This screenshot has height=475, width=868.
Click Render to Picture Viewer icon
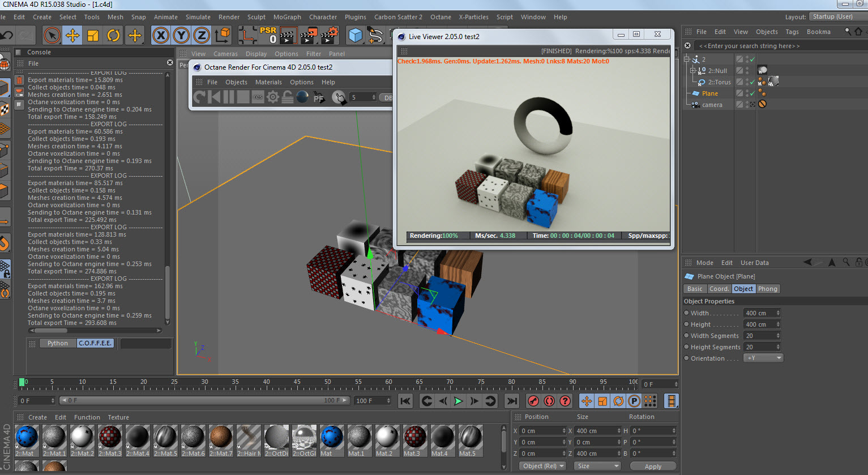pyautogui.click(x=309, y=36)
